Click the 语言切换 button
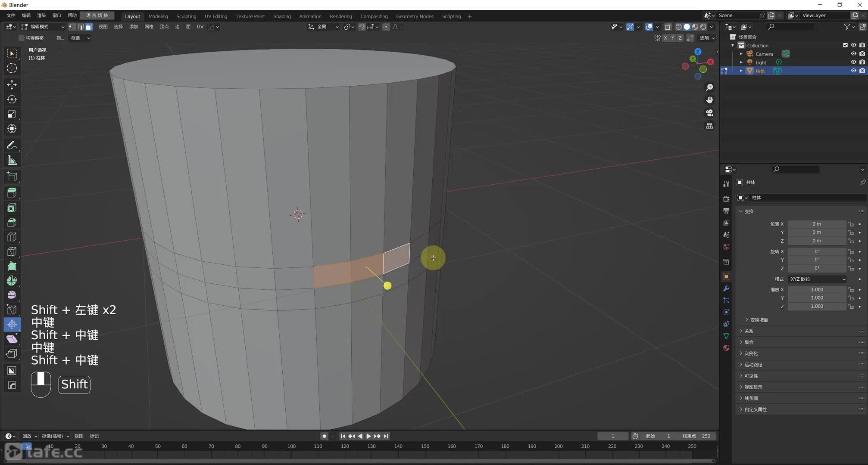This screenshot has height=465, width=868. pos(97,15)
